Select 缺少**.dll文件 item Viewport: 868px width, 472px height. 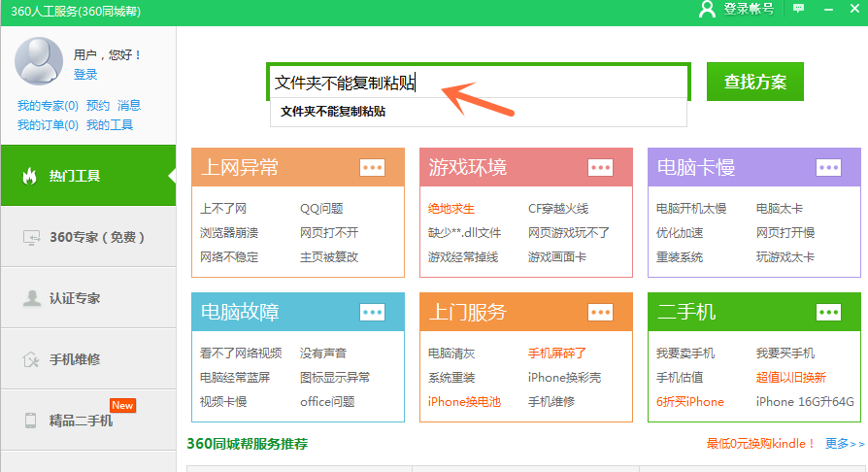click(464, 233)
